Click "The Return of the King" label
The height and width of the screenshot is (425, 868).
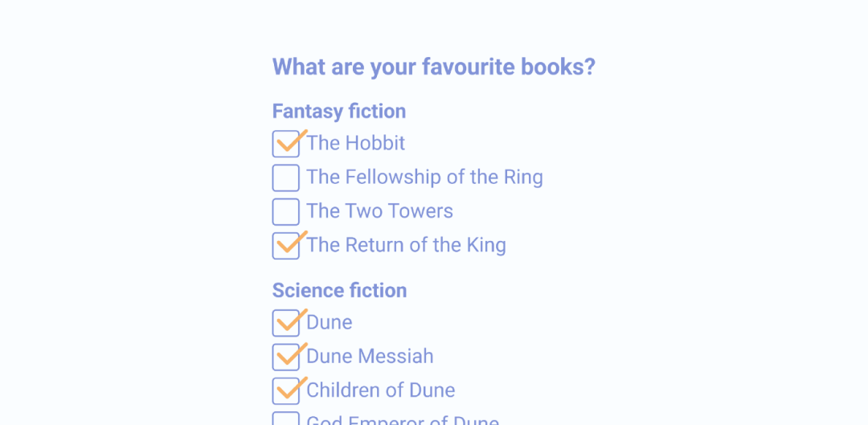[406, 245]
